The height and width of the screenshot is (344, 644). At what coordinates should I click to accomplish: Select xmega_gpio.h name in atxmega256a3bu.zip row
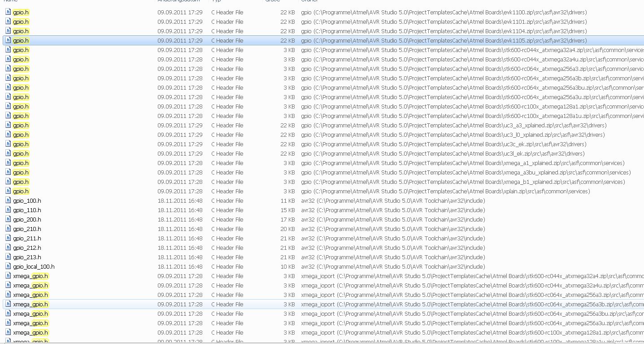[x=30, y=314]
